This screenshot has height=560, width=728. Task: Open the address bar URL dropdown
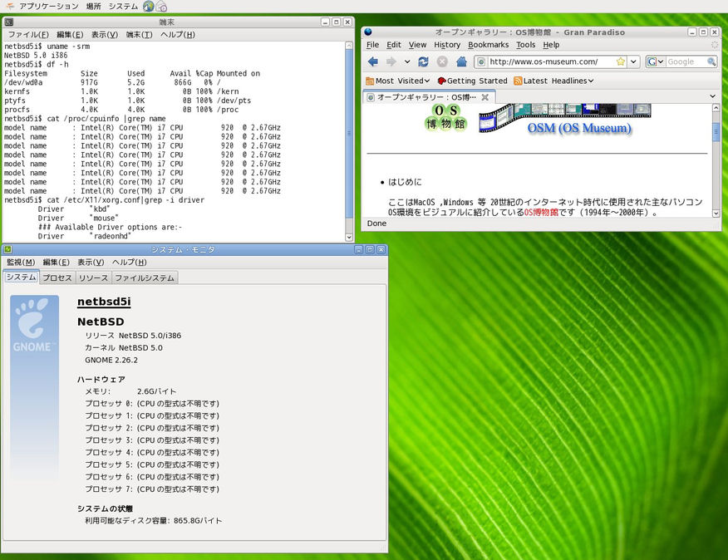coord(633,61)
